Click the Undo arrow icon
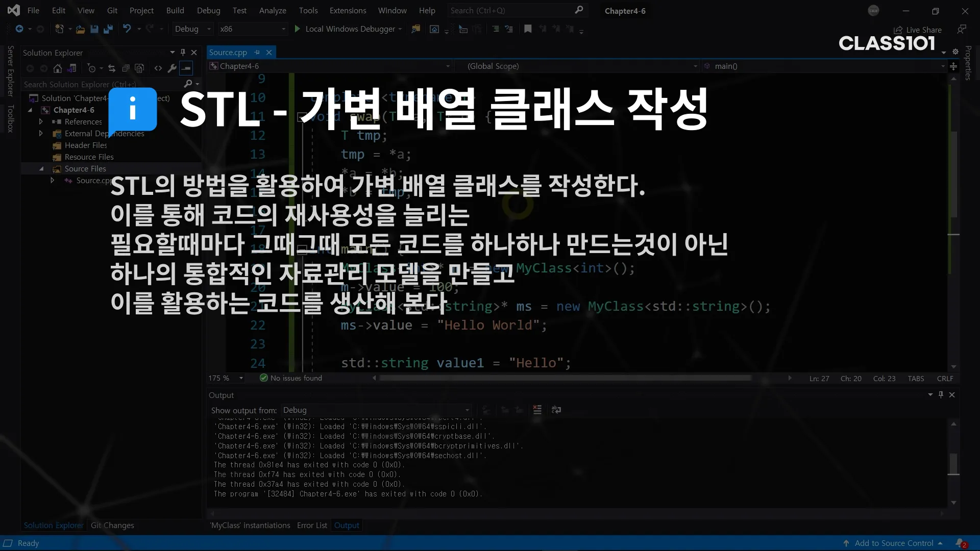980x551 pixels. point(127,29)
